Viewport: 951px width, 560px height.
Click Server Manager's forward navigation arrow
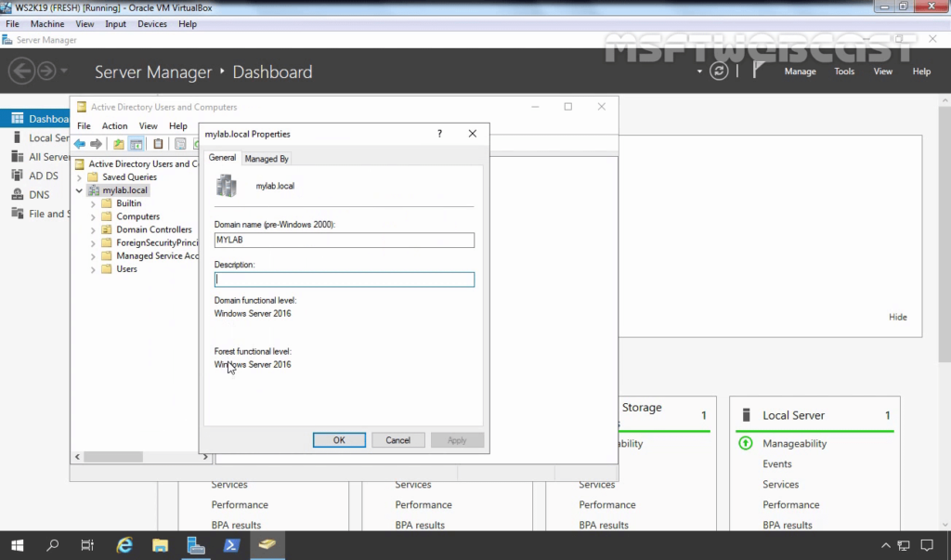pos(46,71)
